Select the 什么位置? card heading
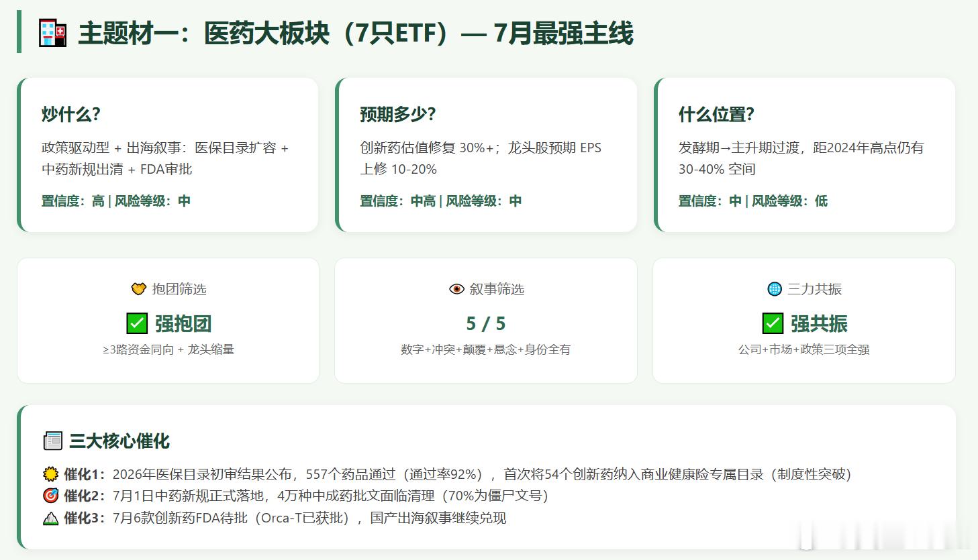Image resolution: width=978 pixels, height=560 pixels. pos(716,114)
